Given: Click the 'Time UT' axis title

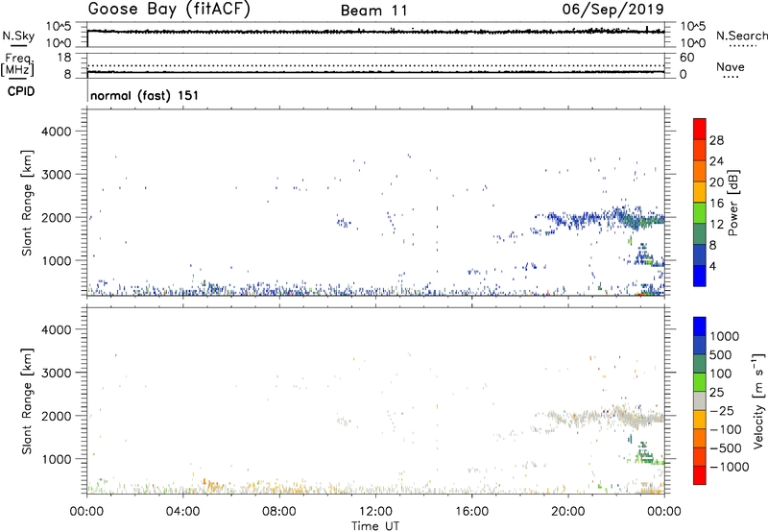Looking at the screenshot, I should point(375,526).
